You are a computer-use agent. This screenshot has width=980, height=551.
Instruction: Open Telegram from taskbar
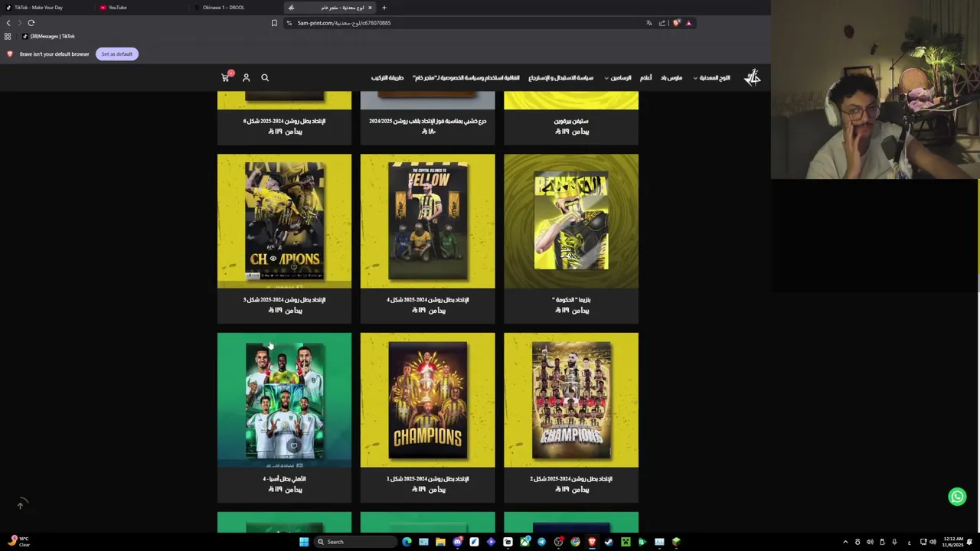541,542
